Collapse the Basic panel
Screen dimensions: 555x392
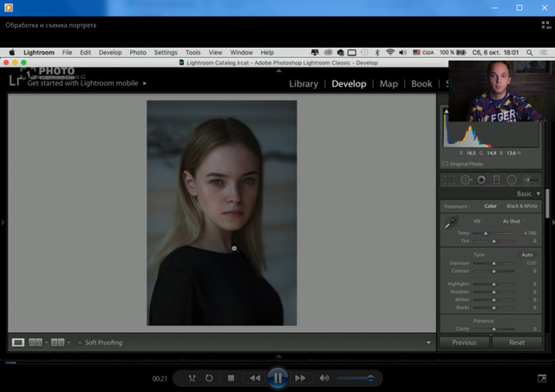point(538,193)
